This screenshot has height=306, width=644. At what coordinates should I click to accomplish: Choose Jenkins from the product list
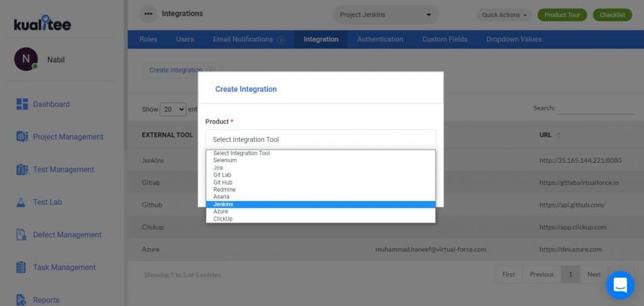(321, 204)
